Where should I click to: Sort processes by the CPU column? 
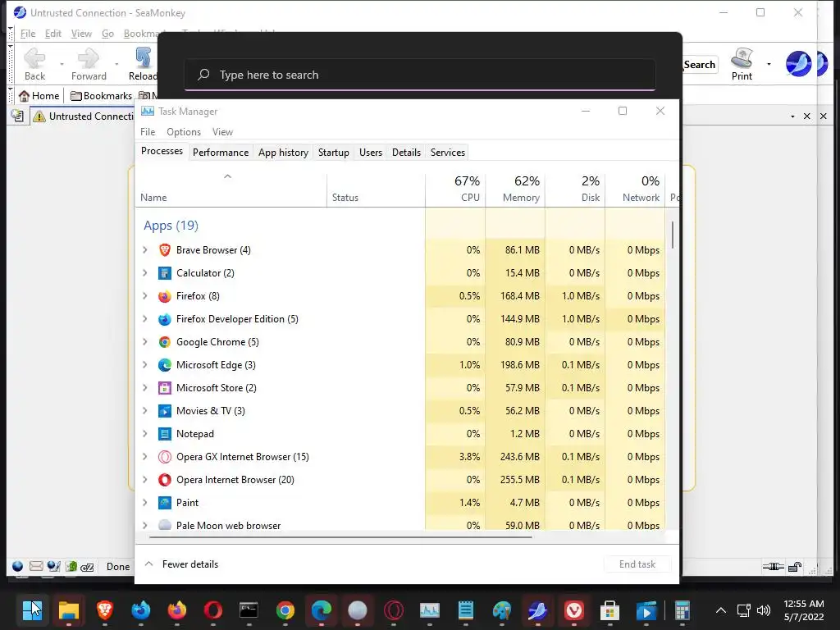pos(455,189)
